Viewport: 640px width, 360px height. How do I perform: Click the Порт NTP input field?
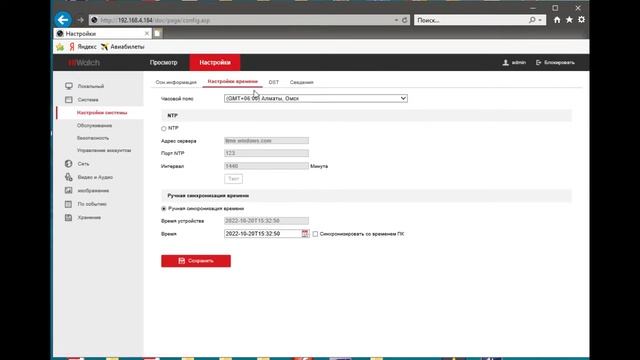coord(266,153)
